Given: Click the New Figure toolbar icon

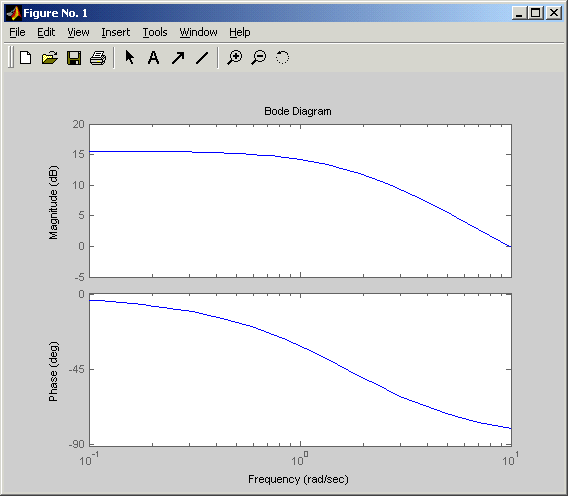Looking at the screenshot, I should pyautogui.click(x=26, y=58).
